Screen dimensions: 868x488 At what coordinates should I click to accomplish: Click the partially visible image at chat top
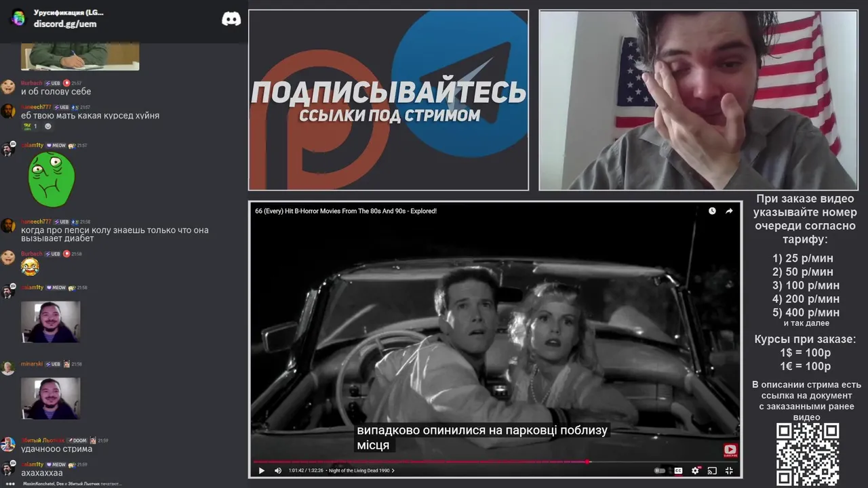click(x=80, y=57)
